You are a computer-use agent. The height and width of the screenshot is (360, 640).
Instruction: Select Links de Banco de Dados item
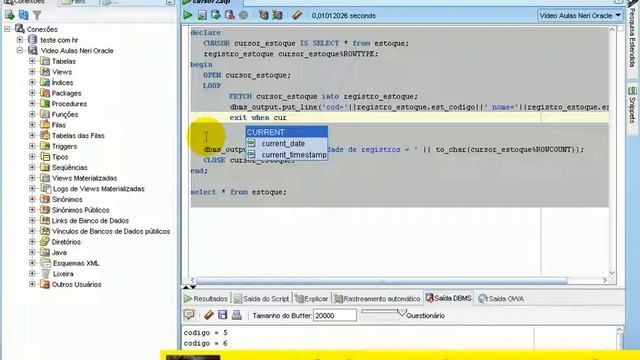(x=90, y=220)
